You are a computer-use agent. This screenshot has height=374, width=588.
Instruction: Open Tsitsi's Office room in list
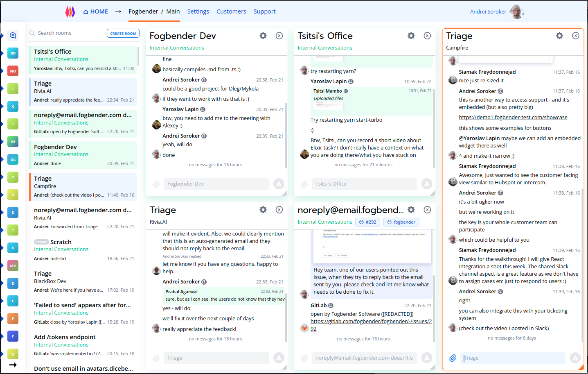(x=83, y=60)
